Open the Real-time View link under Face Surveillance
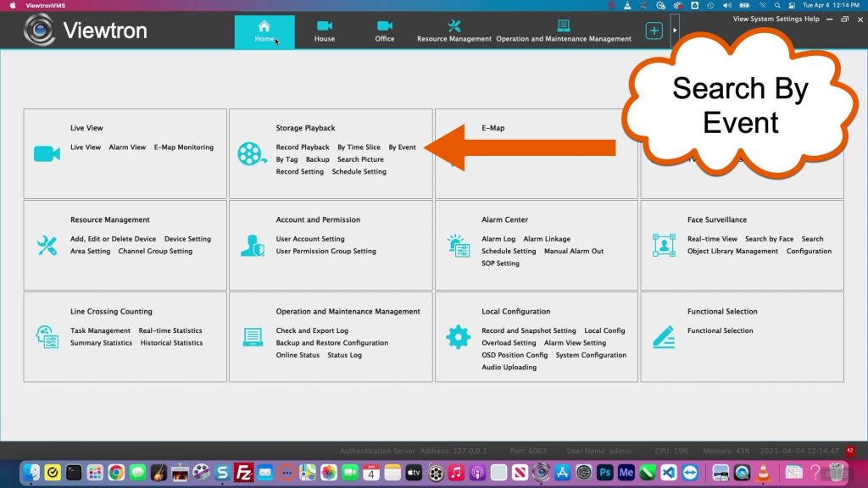Viewport: 868px width, 488px height. [x=712, y=239]
